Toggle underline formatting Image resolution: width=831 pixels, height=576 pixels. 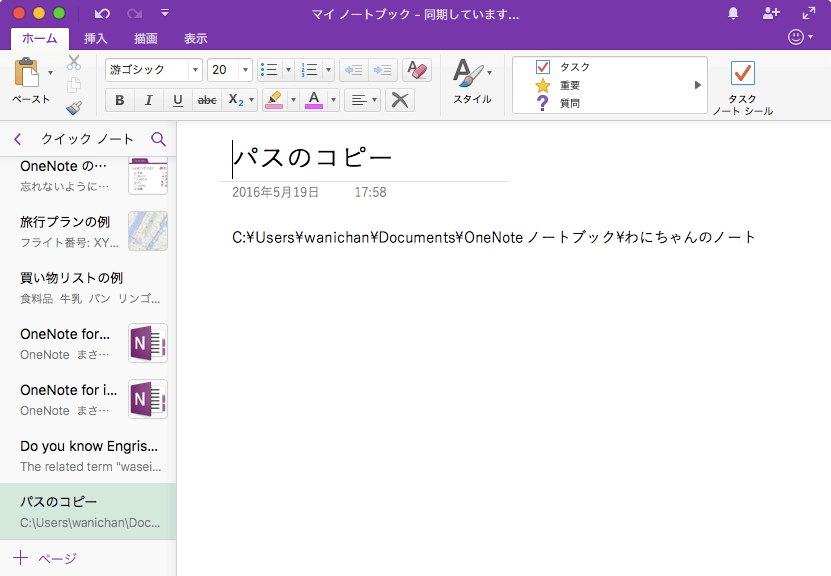[x=178, y=100]
